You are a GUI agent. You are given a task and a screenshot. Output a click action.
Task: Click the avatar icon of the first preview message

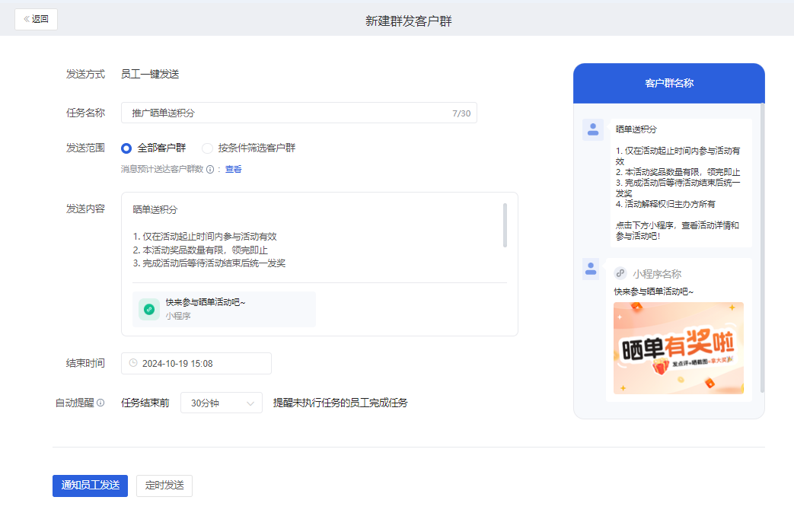[x=593, y=129]
